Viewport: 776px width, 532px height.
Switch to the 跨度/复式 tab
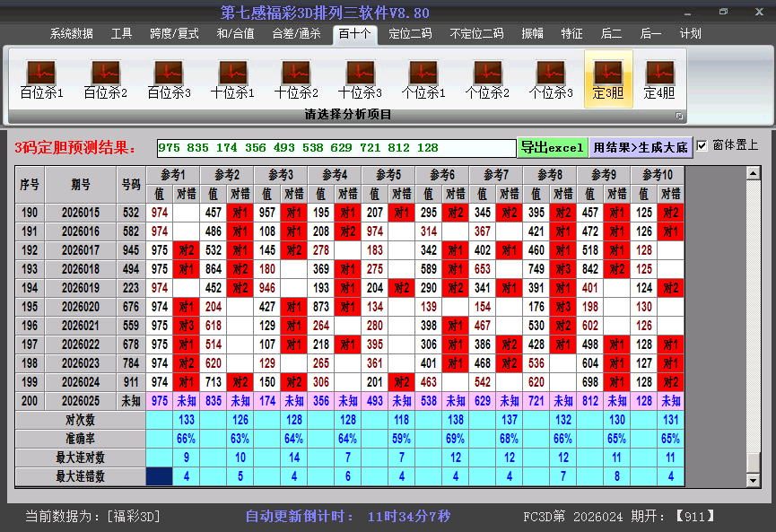click(174, 34)
